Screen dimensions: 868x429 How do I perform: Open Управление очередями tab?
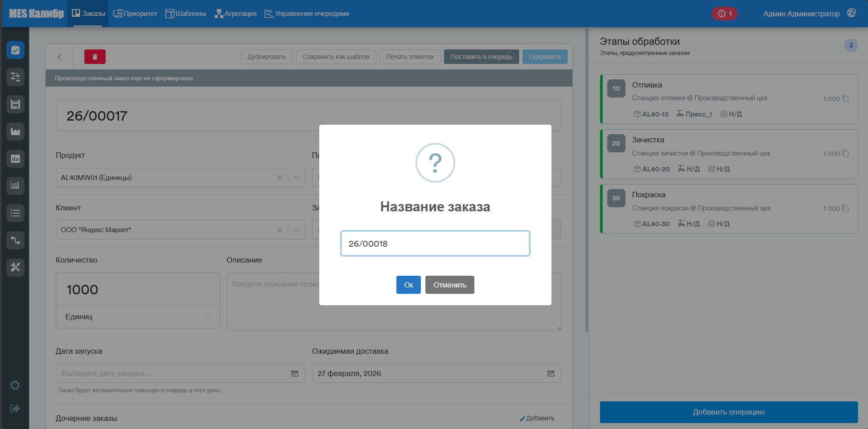pos(307,14)
